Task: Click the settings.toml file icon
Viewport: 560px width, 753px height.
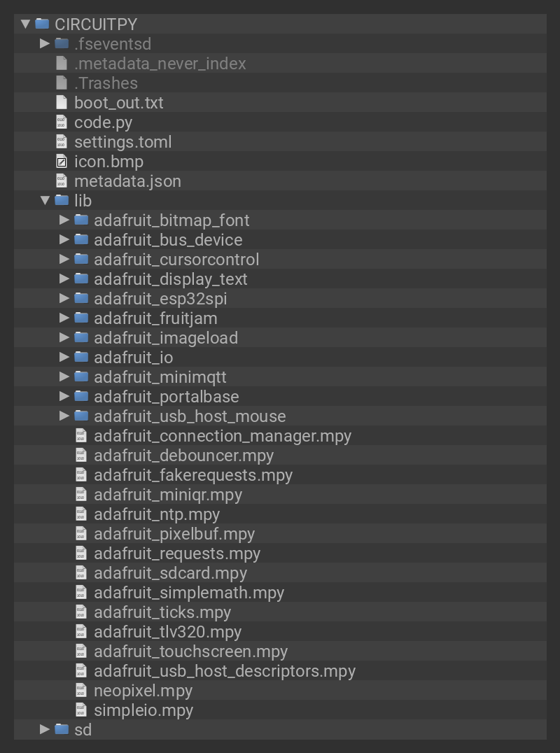Action: [x=62, y=142]
